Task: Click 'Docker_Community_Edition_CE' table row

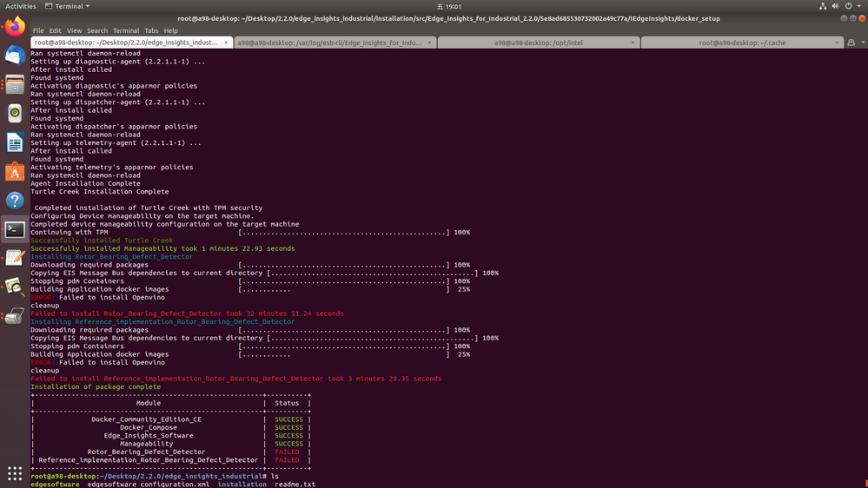Action: [147, 419]
